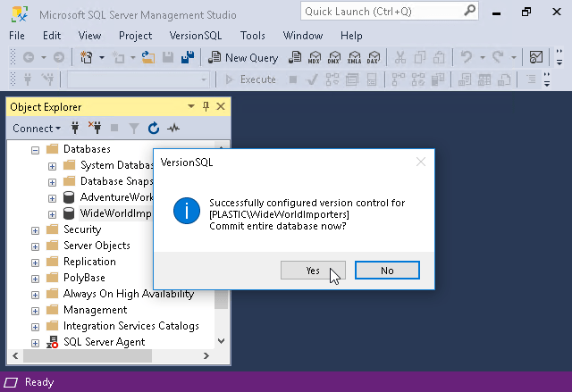This screenshot has width=572, height=392.
Task: Click the Stop icon in Object Explorer toolbar
Action: [x=114, y=128]
